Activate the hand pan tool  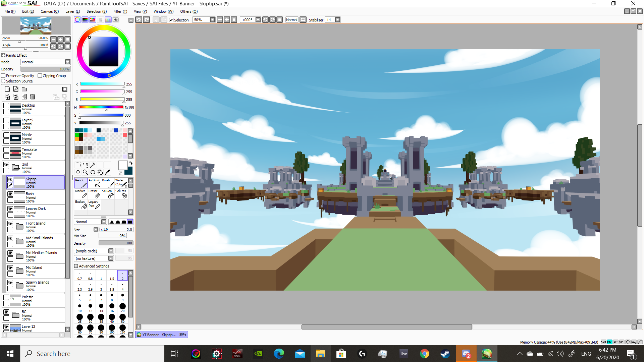tap(100, 172)
